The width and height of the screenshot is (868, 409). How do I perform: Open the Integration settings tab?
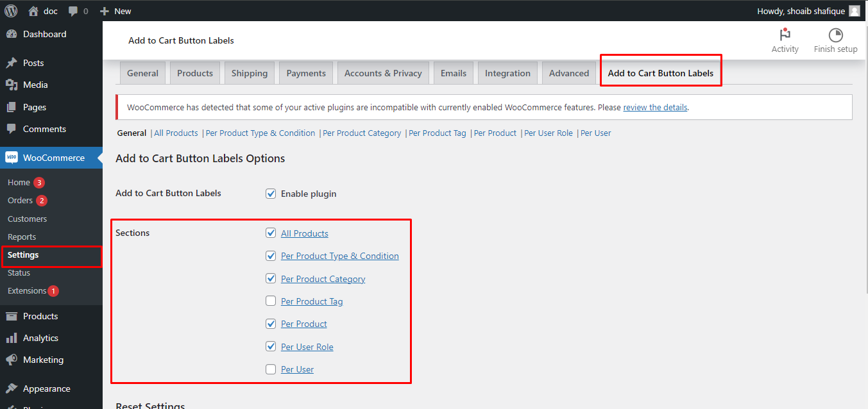tap(507, 73)
